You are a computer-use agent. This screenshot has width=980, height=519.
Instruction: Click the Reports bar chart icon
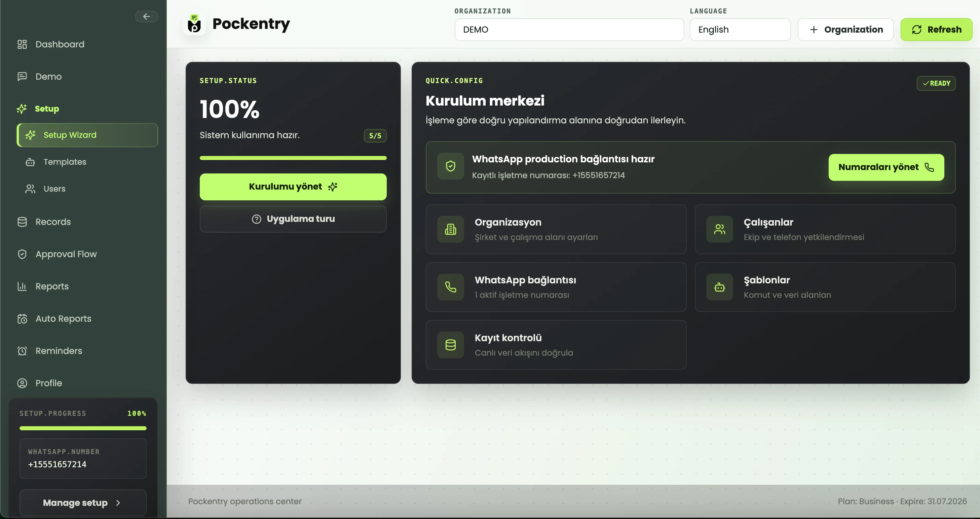point(22,286)
